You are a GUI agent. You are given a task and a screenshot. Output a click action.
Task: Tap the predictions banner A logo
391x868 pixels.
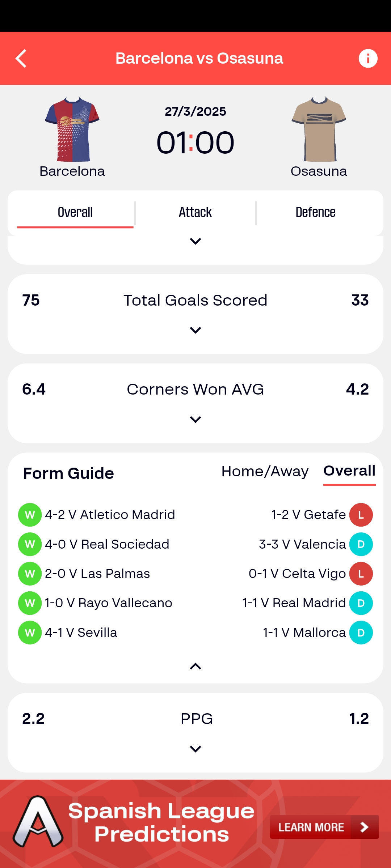[x=38, y=822]
